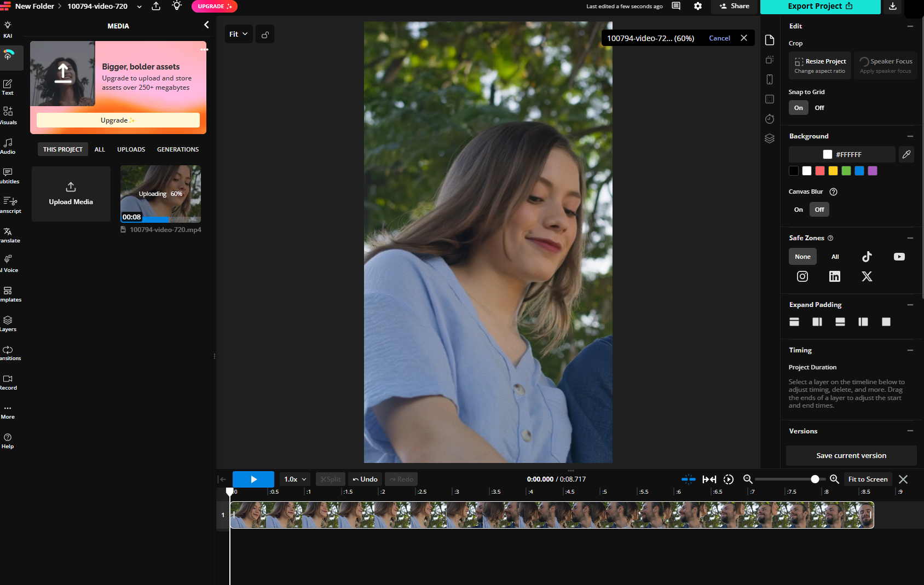Screen dimensions: 924x585
Task: Turn Snap to Grid On
Action: coord(799,108)
